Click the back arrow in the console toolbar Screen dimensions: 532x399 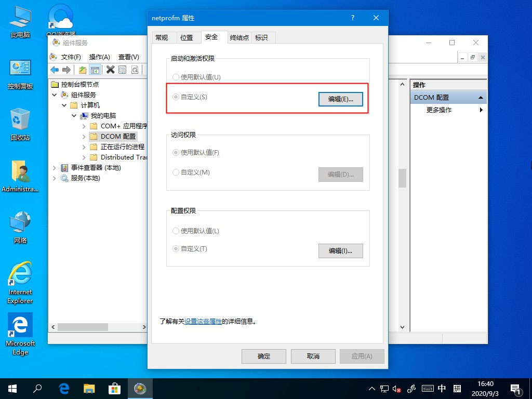click(x=55, y=70)
